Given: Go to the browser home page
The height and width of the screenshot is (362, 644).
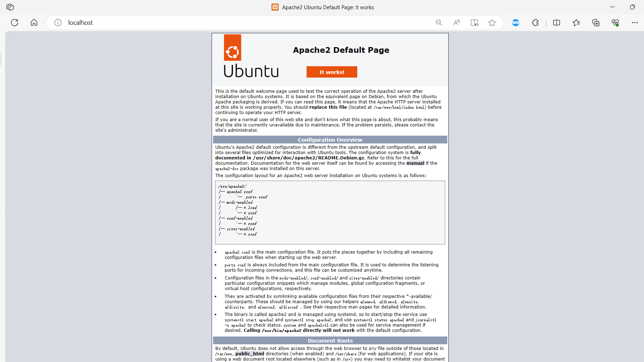Looking at the screenshot, I should pyautogui.click(x=34, y=23).
